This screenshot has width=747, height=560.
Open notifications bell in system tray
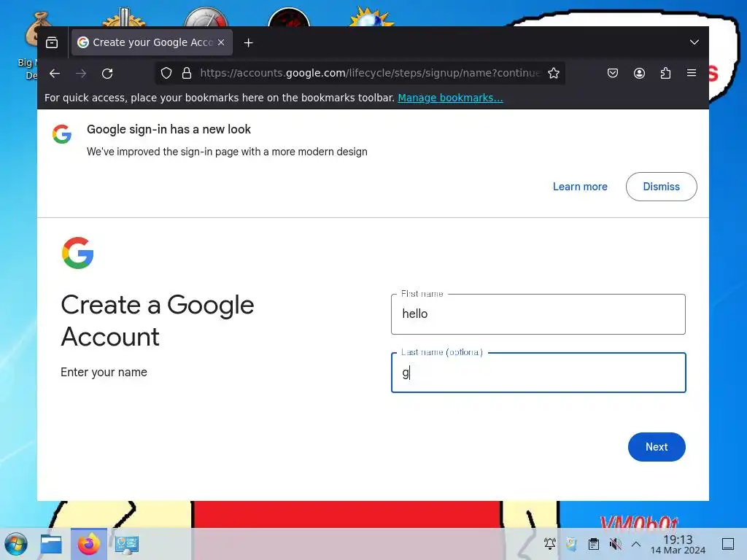(550, 543)
